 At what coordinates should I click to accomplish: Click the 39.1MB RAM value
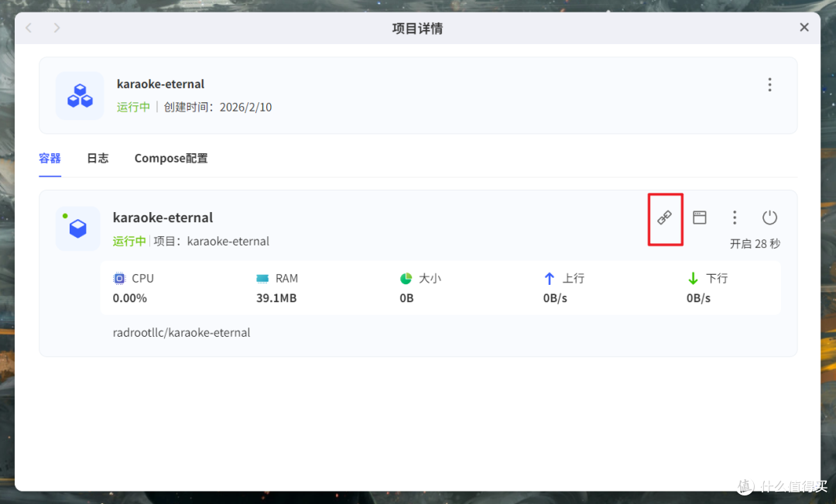pyautogui.click(x=276, y=298)
